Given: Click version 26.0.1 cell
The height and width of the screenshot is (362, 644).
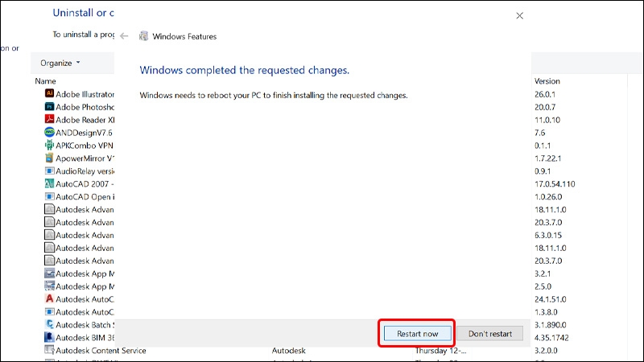Looking at the screenshot, I should [x=545, y=94].
